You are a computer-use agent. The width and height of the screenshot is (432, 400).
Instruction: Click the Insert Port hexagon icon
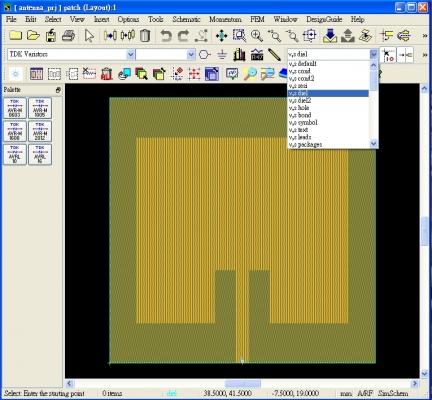click(x=205, y=54)
